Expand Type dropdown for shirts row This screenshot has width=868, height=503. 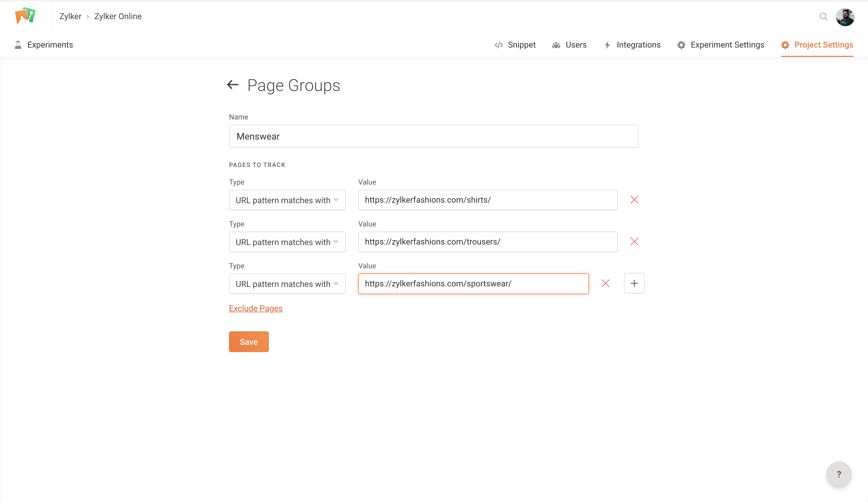coord(287,200)
